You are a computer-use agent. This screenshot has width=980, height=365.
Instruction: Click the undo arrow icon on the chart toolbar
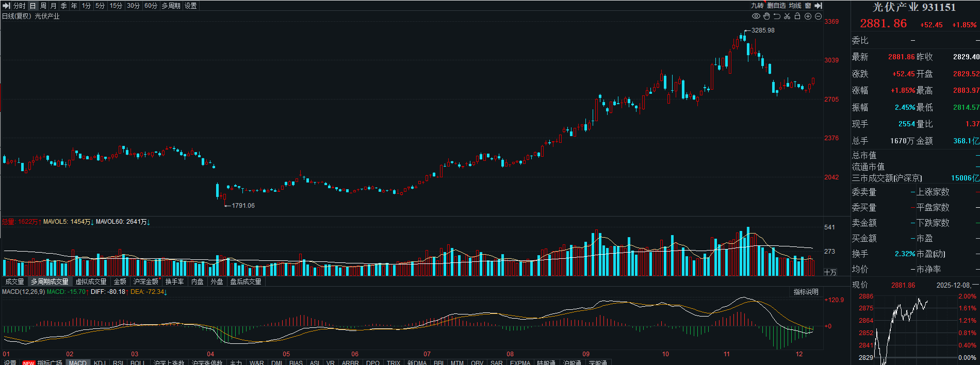coord(777,16)
